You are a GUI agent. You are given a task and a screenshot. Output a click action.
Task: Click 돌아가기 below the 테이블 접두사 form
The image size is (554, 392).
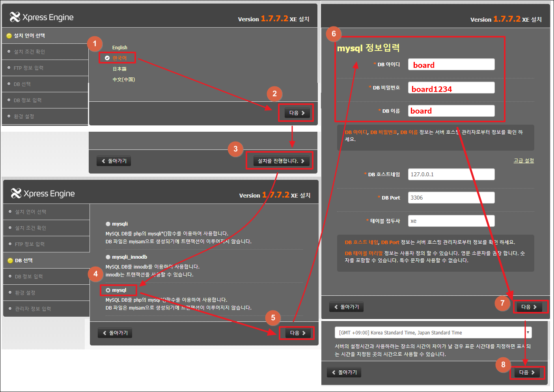tap(347, 307)
